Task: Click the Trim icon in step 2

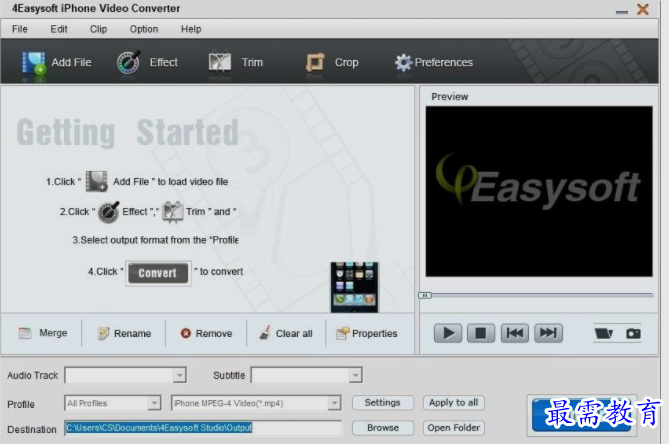Action: point(173,212)
